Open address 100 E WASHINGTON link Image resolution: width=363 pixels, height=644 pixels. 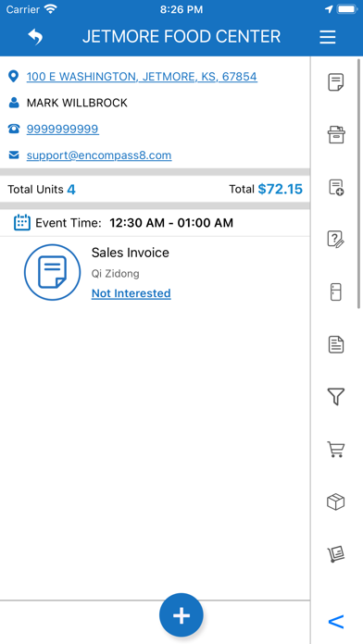[x=142, y=77]
